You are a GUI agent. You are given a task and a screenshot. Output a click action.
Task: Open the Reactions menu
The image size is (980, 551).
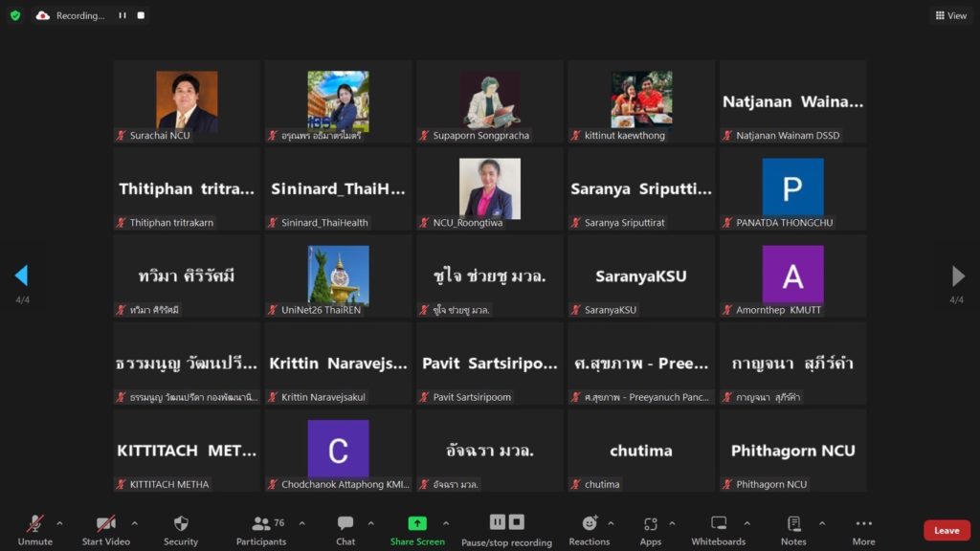(590, 524)
